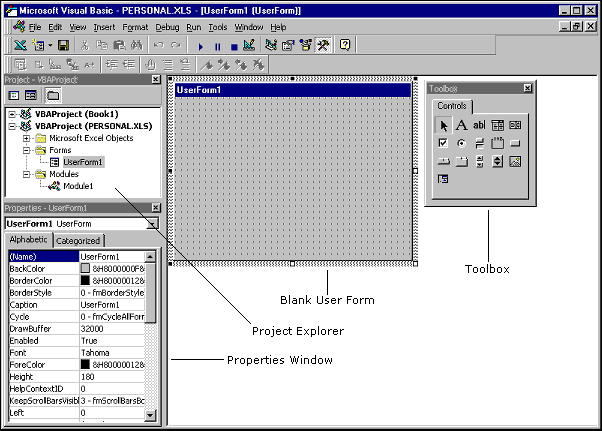
Task: Click the Redo toolbar icon
Action: [x=175, y=45]
